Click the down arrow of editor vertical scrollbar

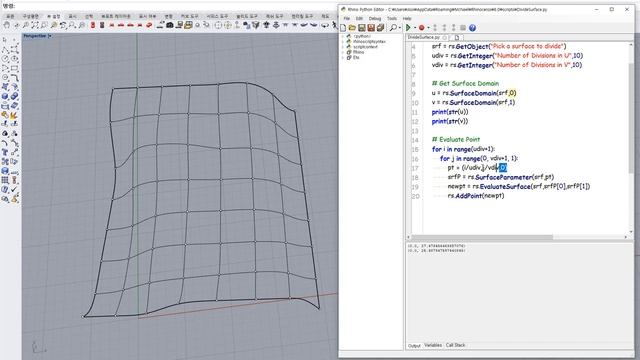pos(631,231)
